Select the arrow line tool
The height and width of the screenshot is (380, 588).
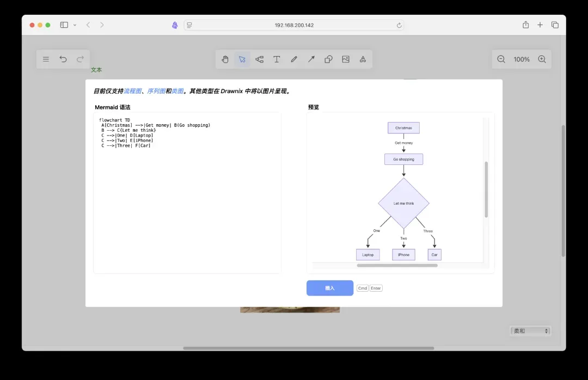pyautogui.click(x=311, y=59)
